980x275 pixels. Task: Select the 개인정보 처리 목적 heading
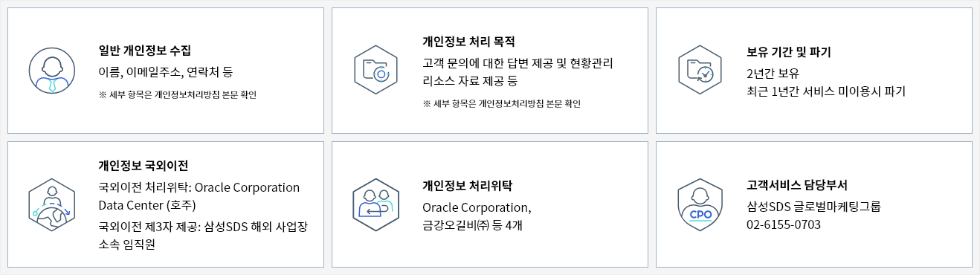[468, 41]
